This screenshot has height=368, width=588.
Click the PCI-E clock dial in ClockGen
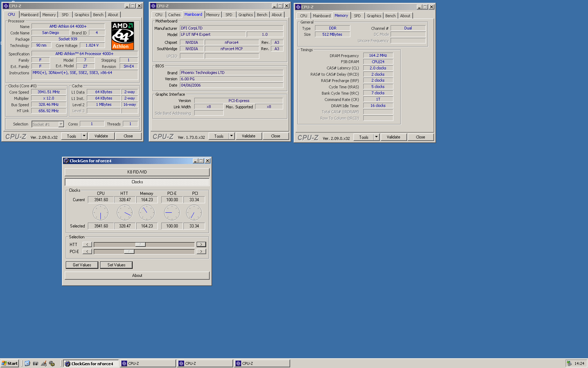(x=172, y=213)
